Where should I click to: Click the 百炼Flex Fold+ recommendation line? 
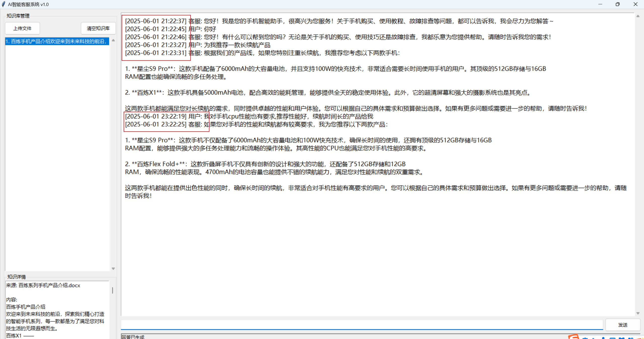tap(265, 164)
